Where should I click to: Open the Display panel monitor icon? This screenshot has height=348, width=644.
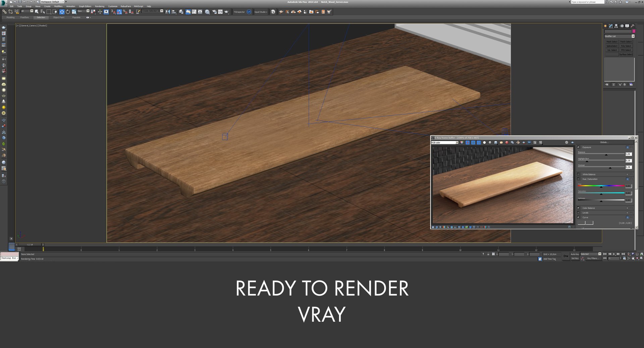point(627,26)
